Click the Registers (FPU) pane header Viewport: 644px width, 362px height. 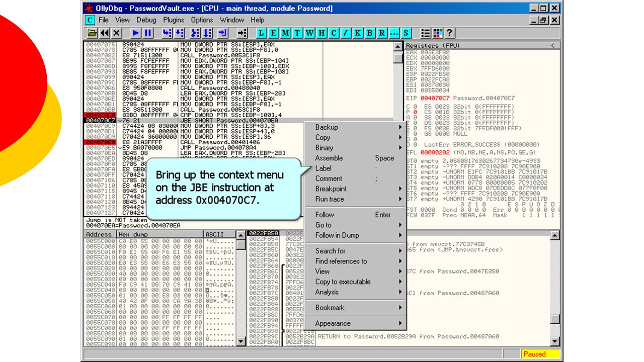pyautogui.click(x=482, y=46)
